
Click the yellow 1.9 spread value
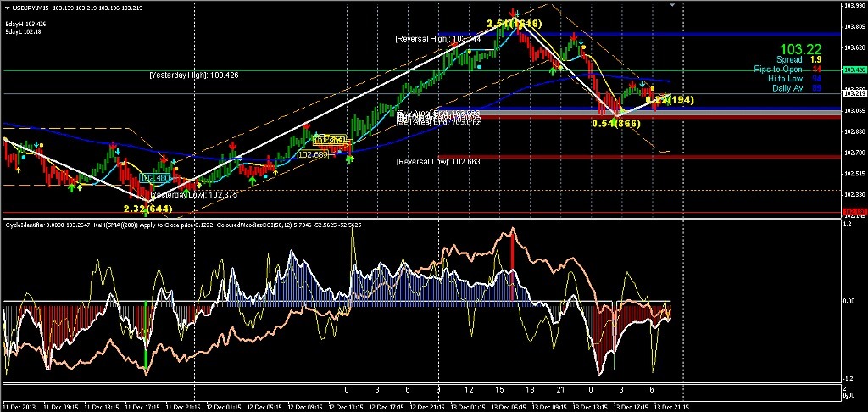(x=817, y=59)
